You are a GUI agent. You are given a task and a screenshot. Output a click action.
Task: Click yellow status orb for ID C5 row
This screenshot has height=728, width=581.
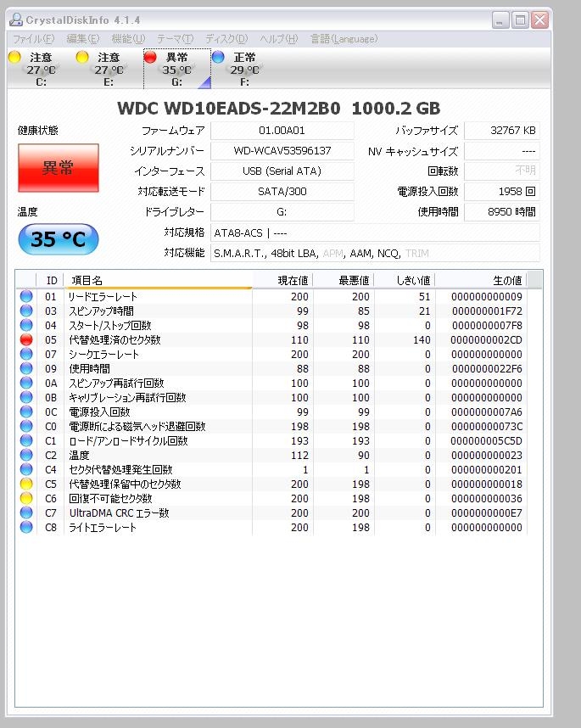click(x=26, y=484)
